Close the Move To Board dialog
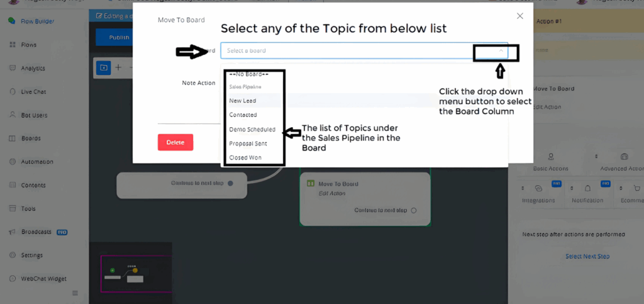644x304 pixels. [x=519, y=16]
